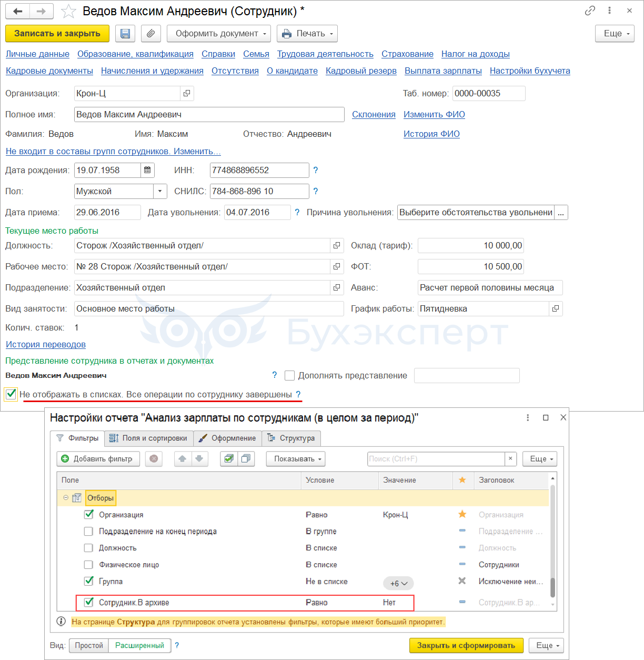Screen dimensions: 644x660
Task: Uncheck 'Сотрудник.В архиве' filter
Action: [x=89, y=602]
